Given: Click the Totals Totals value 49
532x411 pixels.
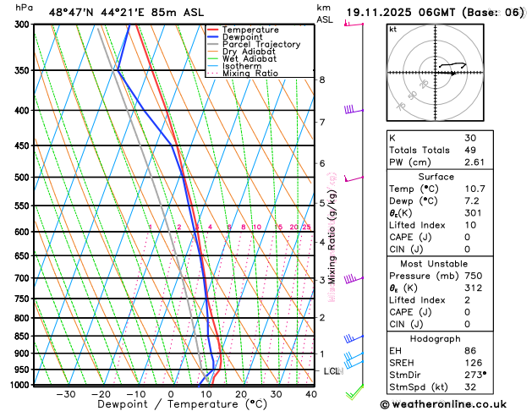Looking at the screenshot, I should pos(470,150).
